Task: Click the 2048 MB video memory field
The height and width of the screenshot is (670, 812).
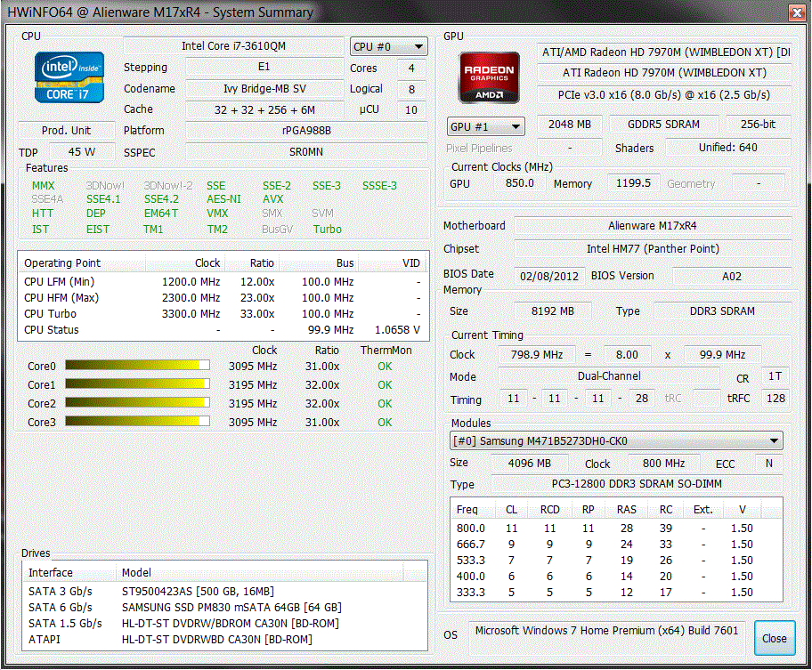Action: [x=570, y=125]
